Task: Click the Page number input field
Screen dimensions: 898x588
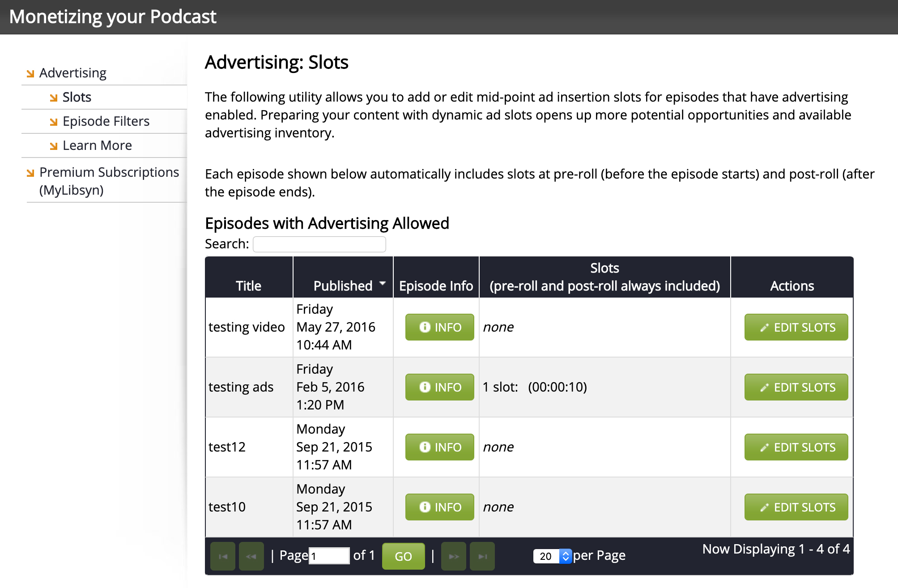Action: click(x=329, y=556)
